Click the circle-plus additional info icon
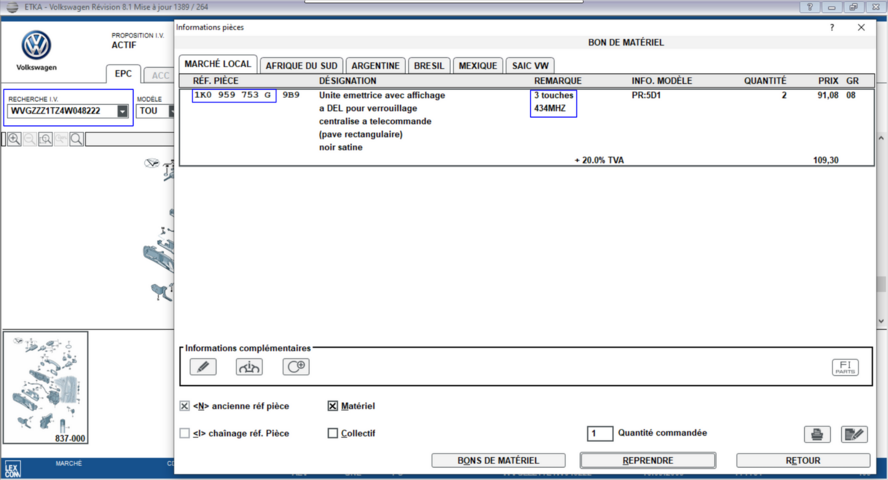 pyautogui.click(x=296, y=367)
